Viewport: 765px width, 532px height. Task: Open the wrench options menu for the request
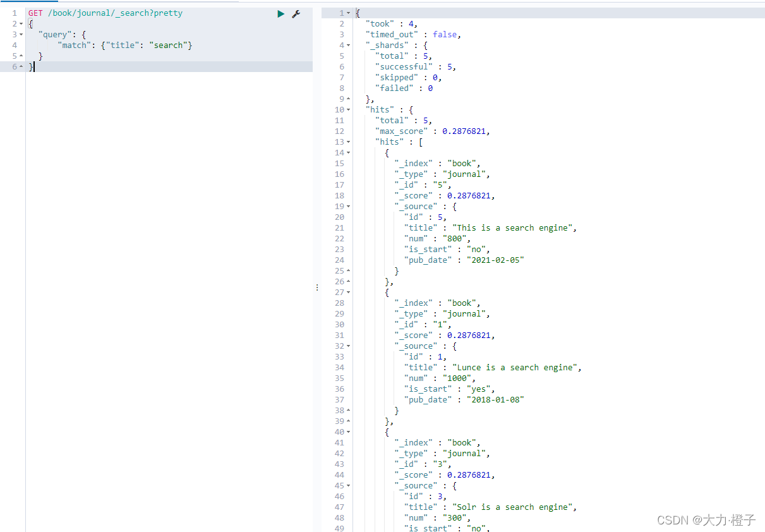point(296,14)
